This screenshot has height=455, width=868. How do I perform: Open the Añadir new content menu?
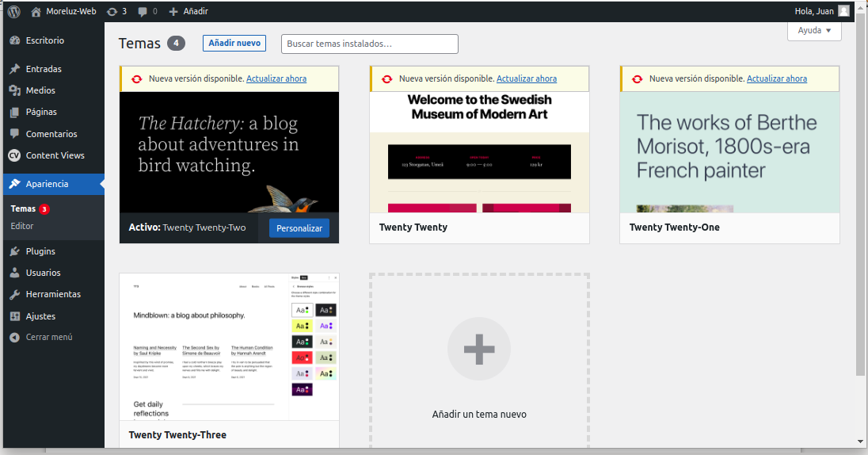click(x=188, y=11)
